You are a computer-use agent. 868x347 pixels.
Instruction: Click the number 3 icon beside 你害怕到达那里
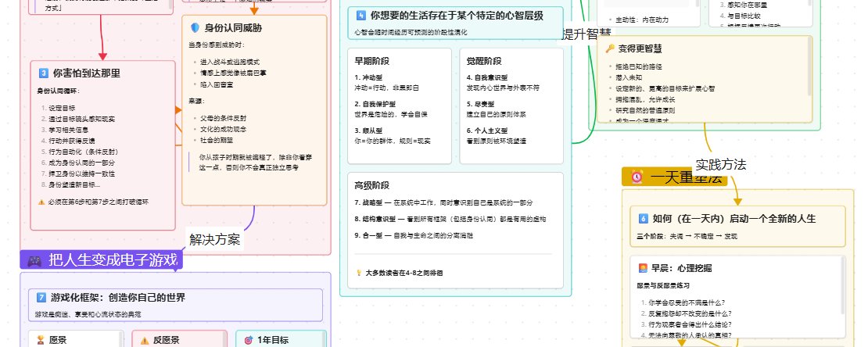point(43,73)
